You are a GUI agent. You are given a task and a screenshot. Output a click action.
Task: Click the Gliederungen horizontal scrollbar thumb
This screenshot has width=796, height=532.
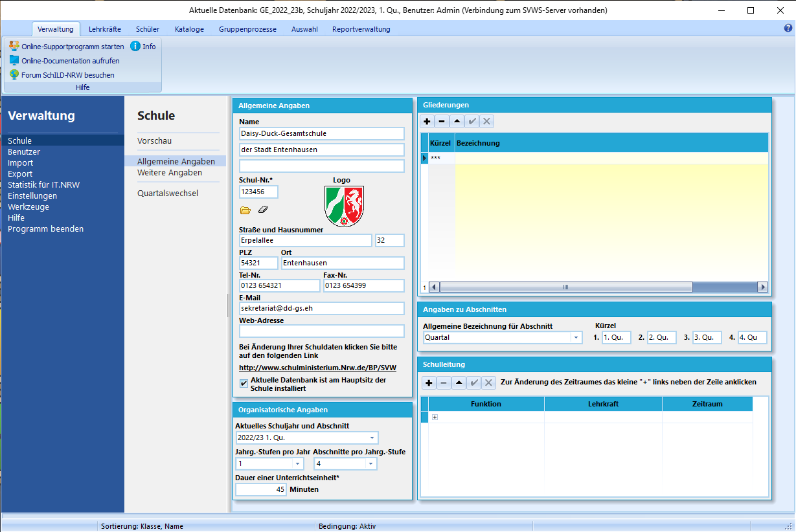point(565,287)
